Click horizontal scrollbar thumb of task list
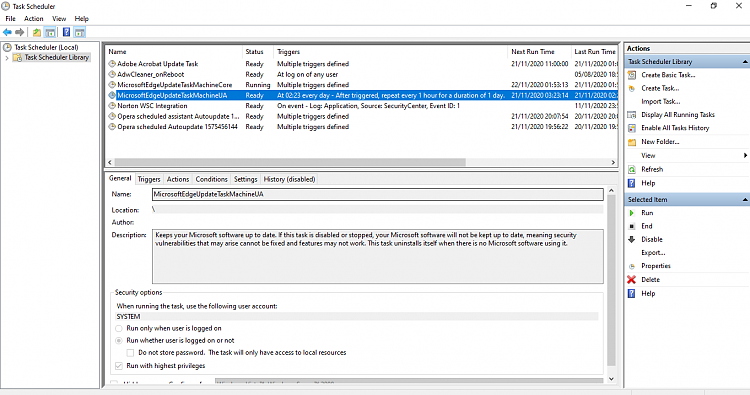Image resolution: width=750 pixels, height=395 pixels. coord(290,163)
